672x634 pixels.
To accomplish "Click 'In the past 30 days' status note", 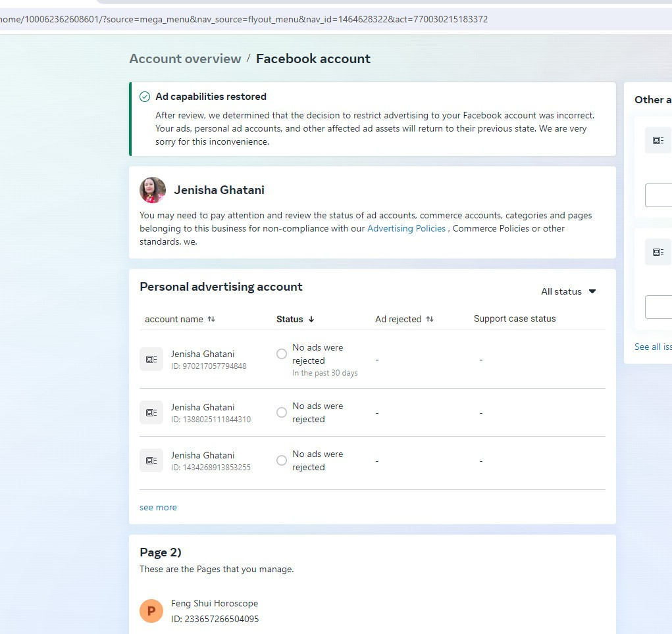I will pos(325,373).
